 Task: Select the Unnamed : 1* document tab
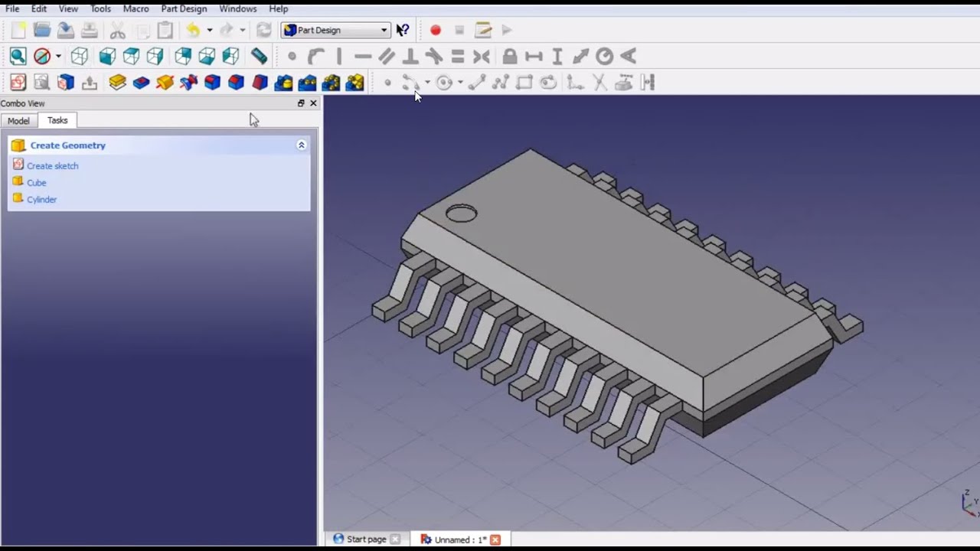click(x=459, y=539)
